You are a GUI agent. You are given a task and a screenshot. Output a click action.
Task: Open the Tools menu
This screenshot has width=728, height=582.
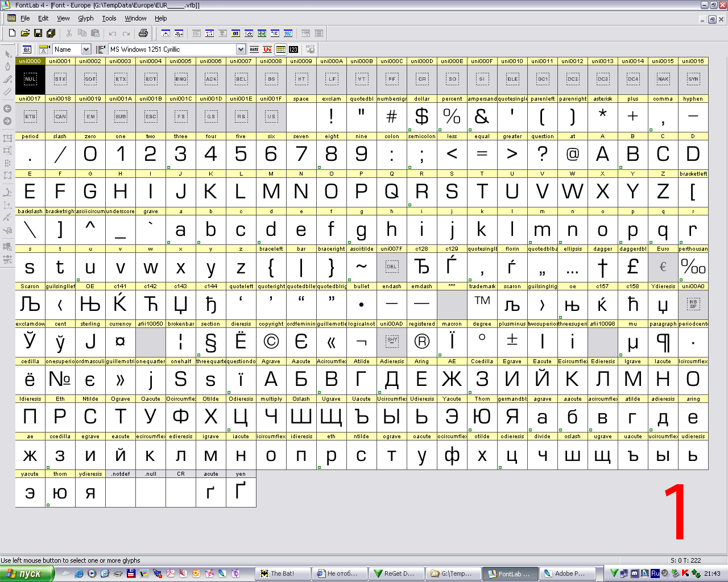click(x=109, y=18)
